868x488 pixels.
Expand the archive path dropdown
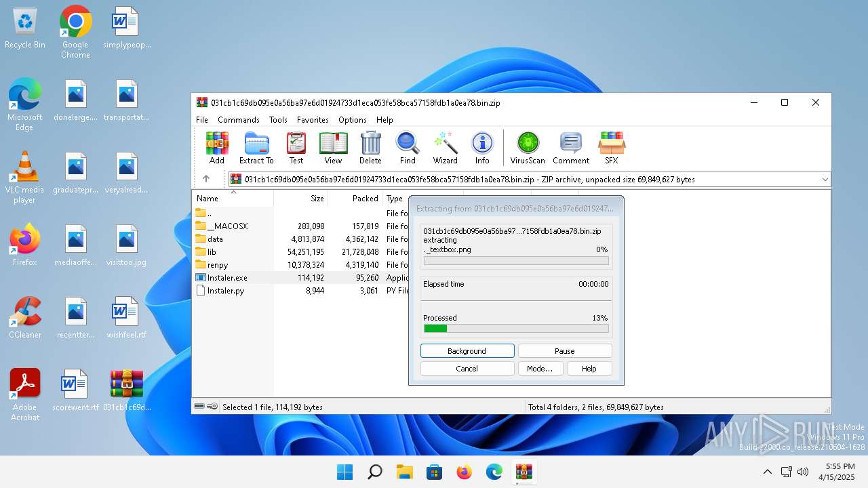tap(825, 180)
